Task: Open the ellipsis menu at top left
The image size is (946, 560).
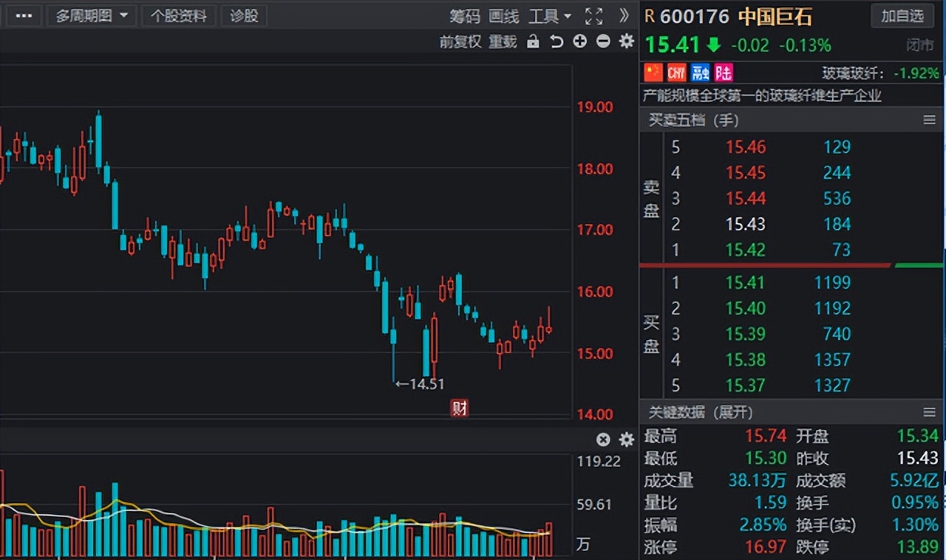Action: tap(23, 15)
